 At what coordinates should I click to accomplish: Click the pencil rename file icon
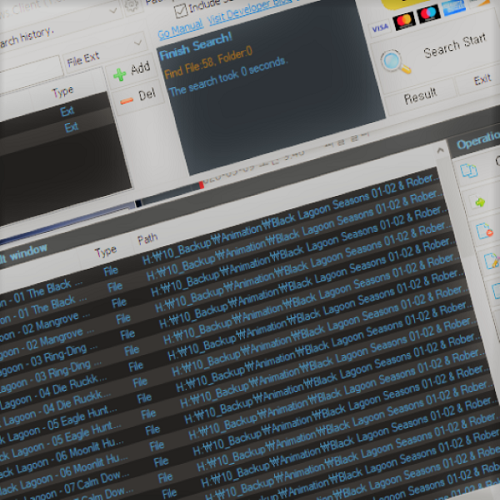pyautogui.click(x=491, y=261)
